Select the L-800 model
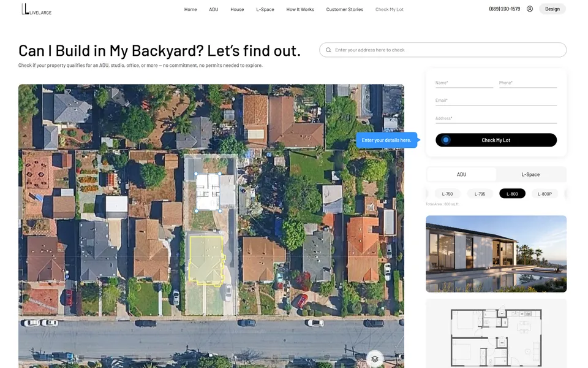588x368 pixels. (512, 194)
